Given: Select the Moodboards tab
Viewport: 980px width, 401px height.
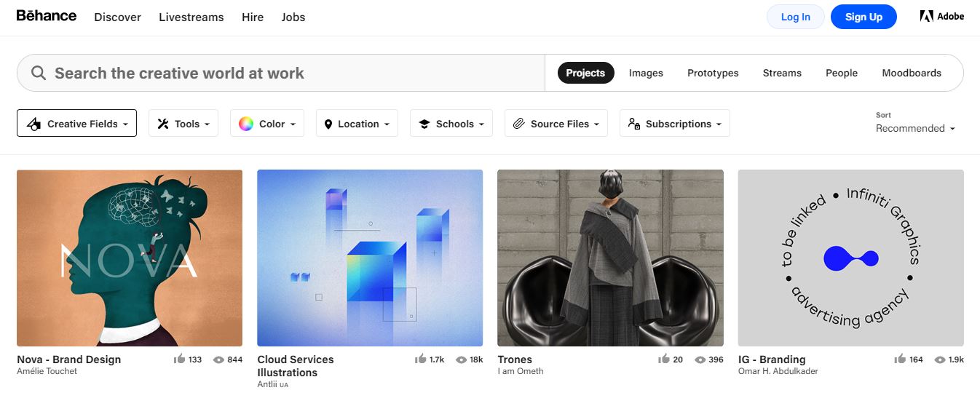Looking at the screenshot, I should [912, 73].
